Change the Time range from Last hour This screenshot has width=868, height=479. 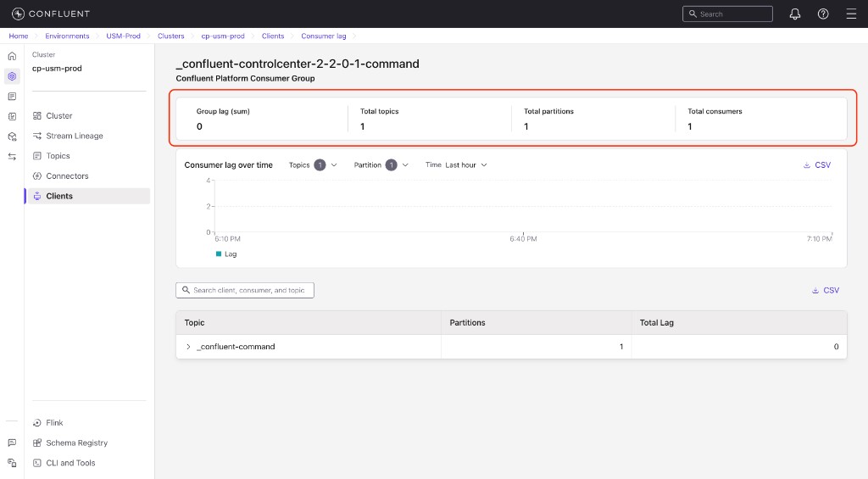coord(465,164)
